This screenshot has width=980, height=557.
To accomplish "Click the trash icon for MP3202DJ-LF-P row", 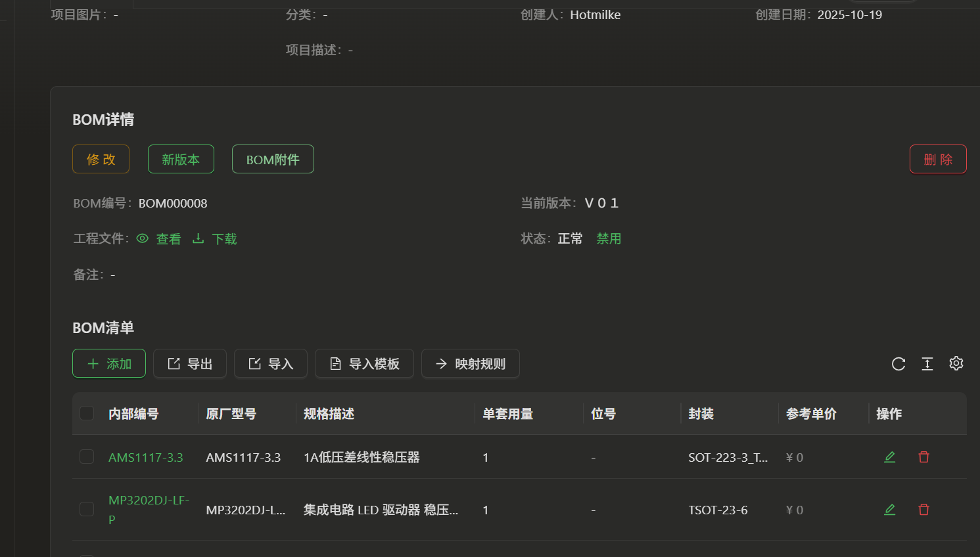I will click(923, 510).
